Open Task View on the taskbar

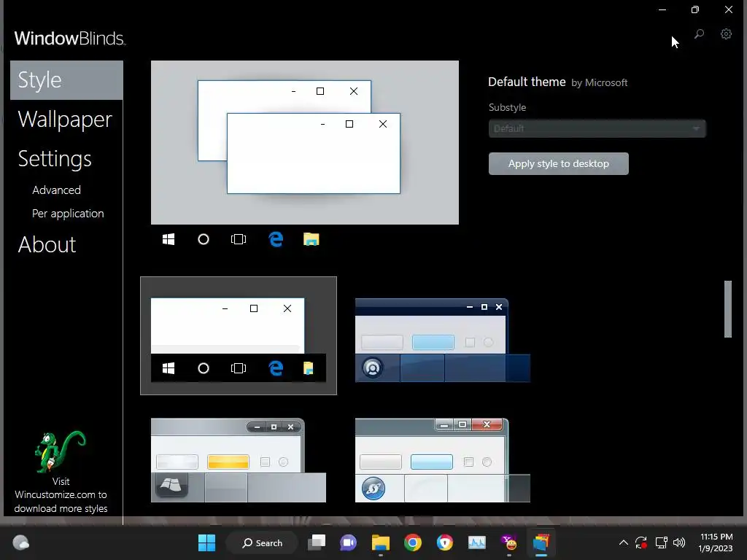[x=317, y=542]
